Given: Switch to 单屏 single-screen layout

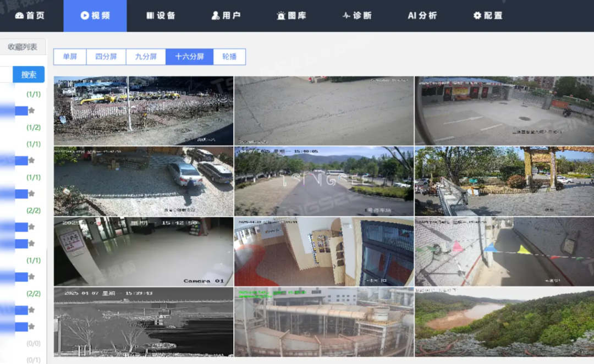Looking at the screenshot, I should tap(70, 57).
